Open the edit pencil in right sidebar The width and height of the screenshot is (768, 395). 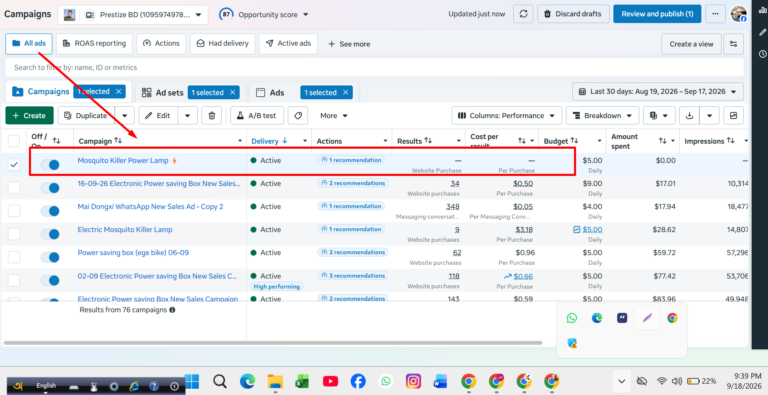point(762,32)
